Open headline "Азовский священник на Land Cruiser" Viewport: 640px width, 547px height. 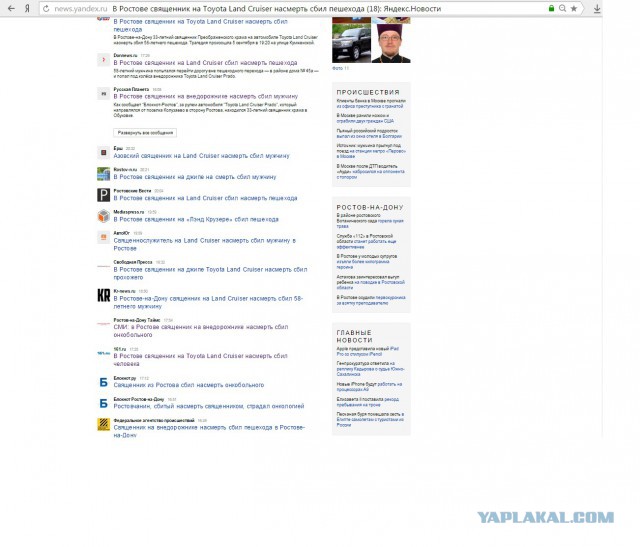coord(202,156)
